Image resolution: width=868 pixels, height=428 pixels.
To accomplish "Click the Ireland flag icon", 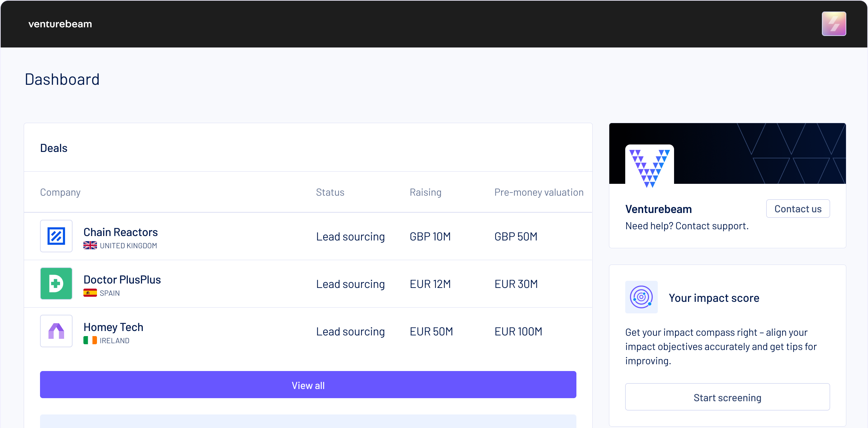I will (x=90, y=340).
